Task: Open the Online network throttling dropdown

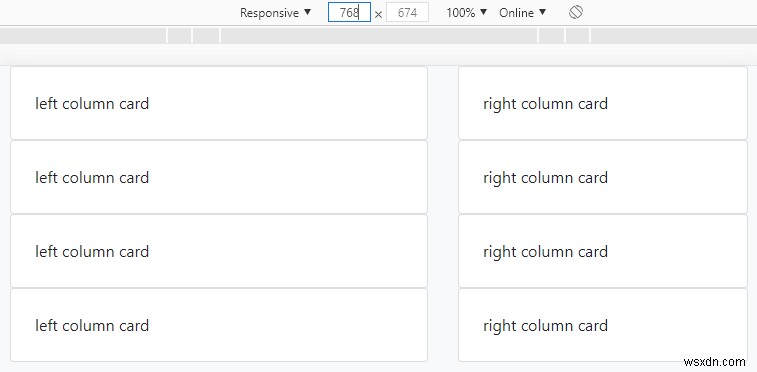Action: [x=522, y=13]
